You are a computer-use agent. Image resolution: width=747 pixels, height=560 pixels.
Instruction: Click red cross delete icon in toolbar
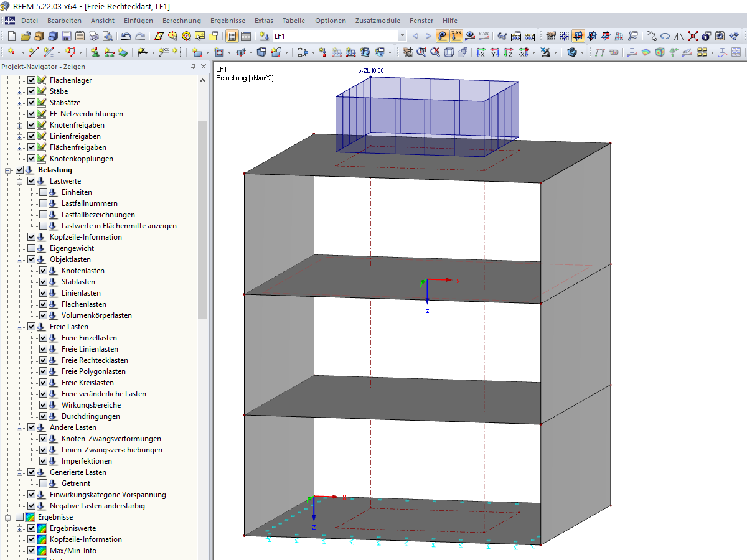tap(692, 36)
